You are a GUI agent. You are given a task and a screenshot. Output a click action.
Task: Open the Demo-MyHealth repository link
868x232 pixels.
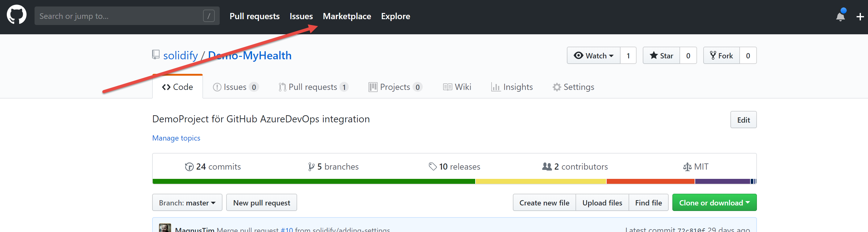249,55
